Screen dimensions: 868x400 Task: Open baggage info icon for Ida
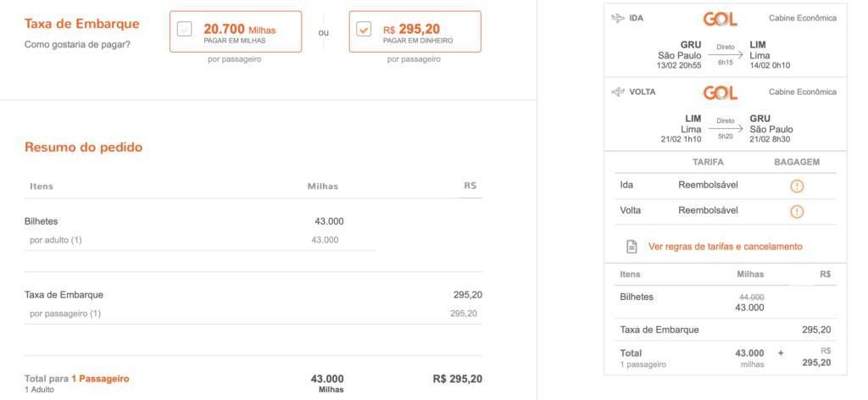796,186
